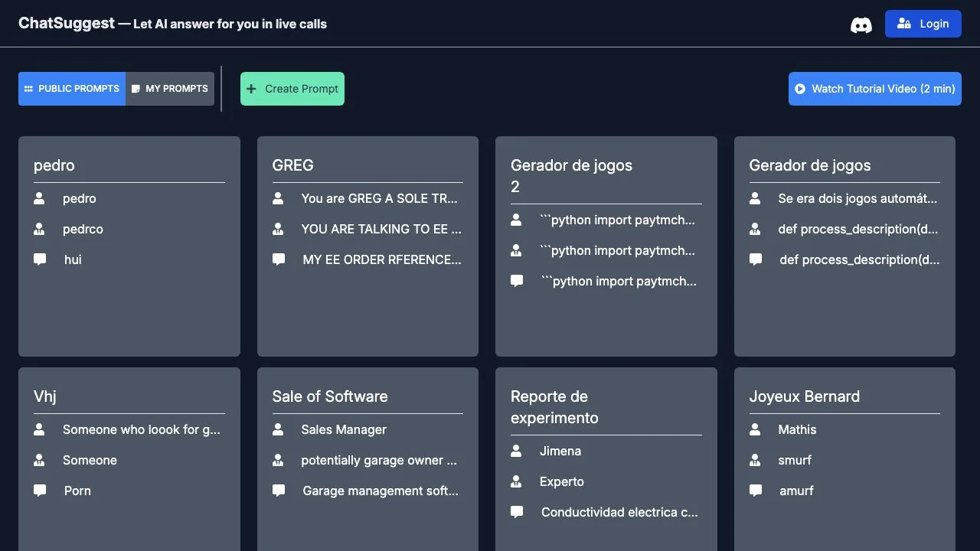Click the Create Prompt button
The width and height of the screenshot is (980, 551).
click(292, 89)
